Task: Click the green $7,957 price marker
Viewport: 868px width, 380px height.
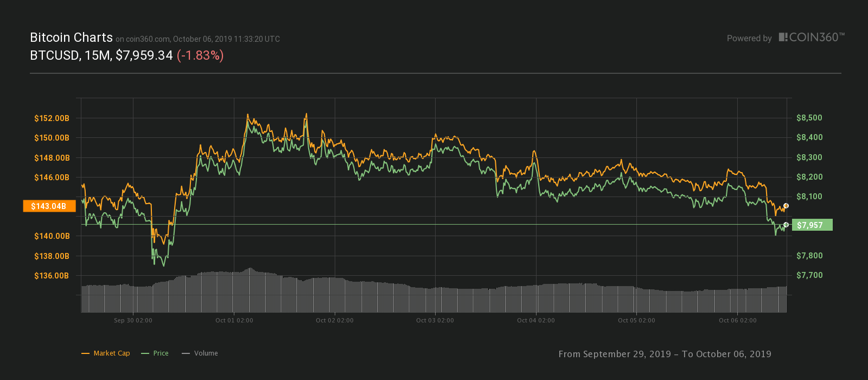Action: pyautogui.click(x=812, y=225)
